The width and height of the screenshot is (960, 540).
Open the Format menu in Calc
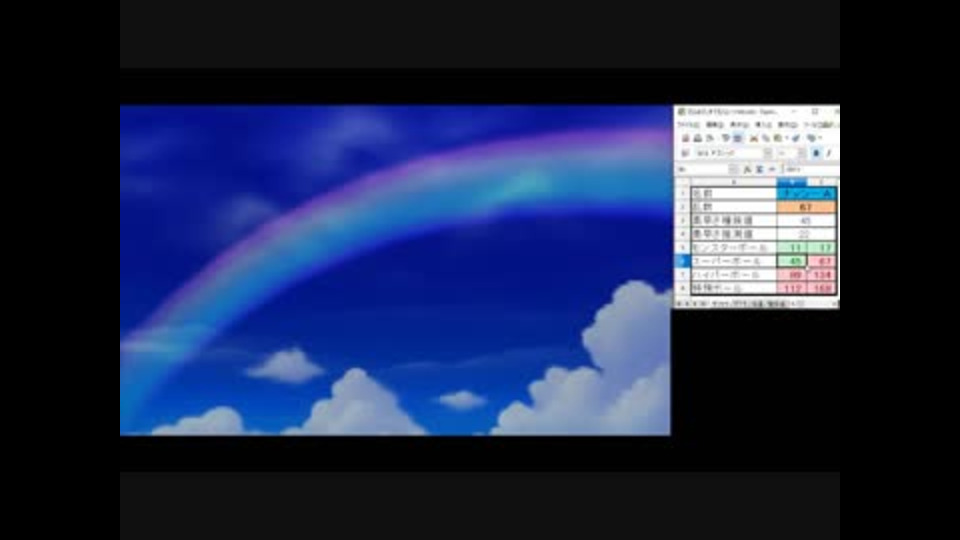click(x=787, y=125)
